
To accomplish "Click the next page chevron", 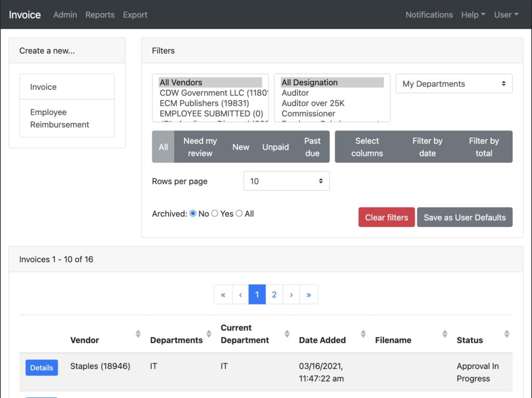I will [x=291, y=295].
